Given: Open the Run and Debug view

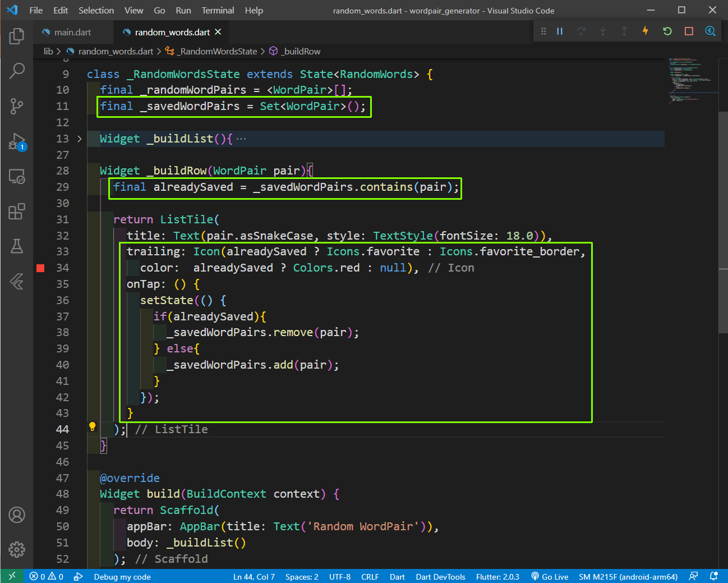Looking at the screenshot, I should click(x=17, y=141).
